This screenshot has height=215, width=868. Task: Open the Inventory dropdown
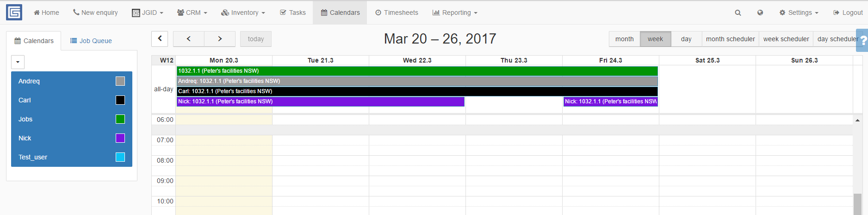pyautogui.click(x=243, y=13)
